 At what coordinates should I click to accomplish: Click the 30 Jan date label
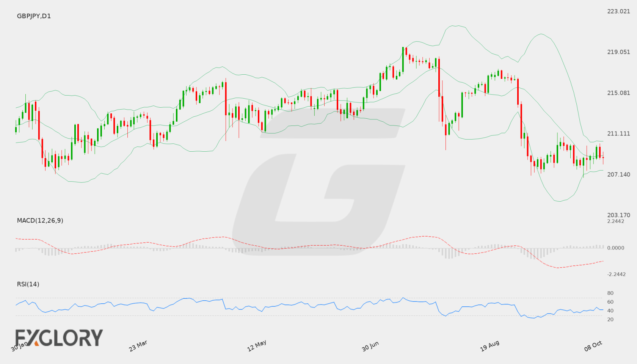click(x=19, y=346)
